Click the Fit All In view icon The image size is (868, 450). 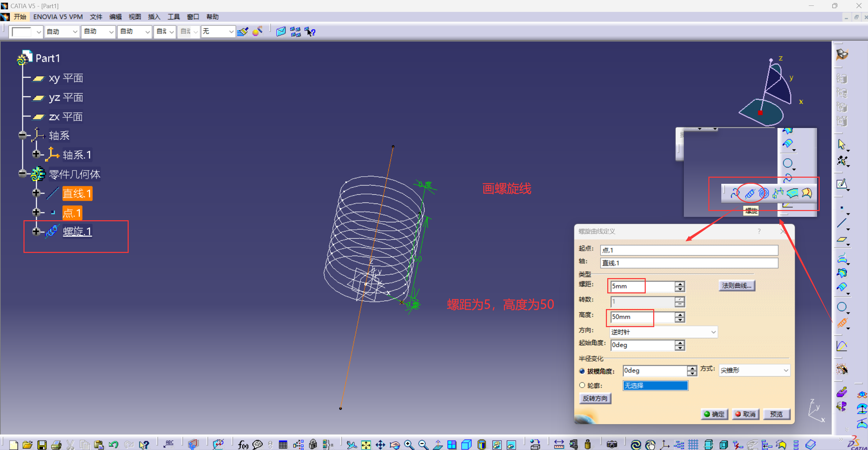coord(366,445)
